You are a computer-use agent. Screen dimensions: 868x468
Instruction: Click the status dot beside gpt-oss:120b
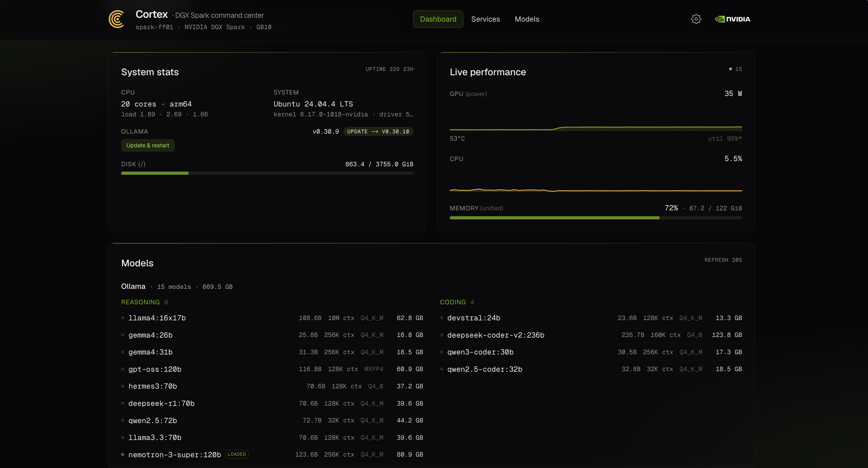[x=123, y=369]
